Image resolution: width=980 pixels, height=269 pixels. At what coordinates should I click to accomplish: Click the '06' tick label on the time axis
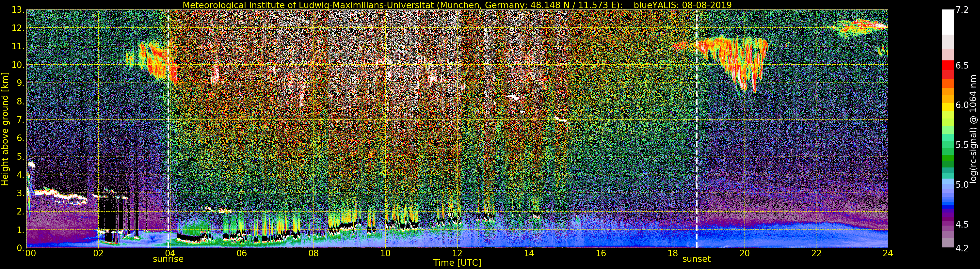click(242, 253)
